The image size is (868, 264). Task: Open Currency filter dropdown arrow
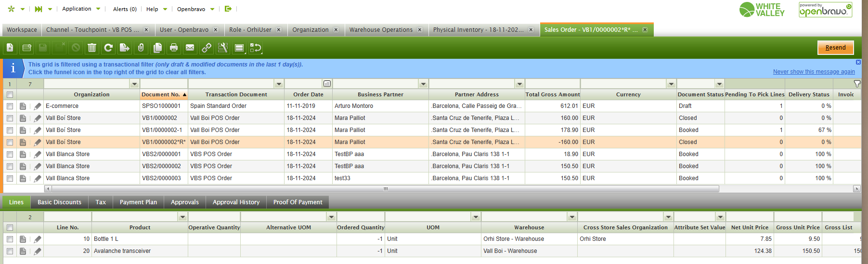point(671,84)
